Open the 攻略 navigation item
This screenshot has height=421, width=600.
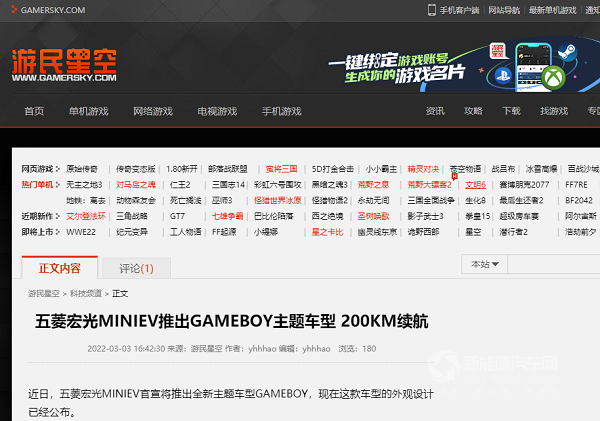click(473, 111)
